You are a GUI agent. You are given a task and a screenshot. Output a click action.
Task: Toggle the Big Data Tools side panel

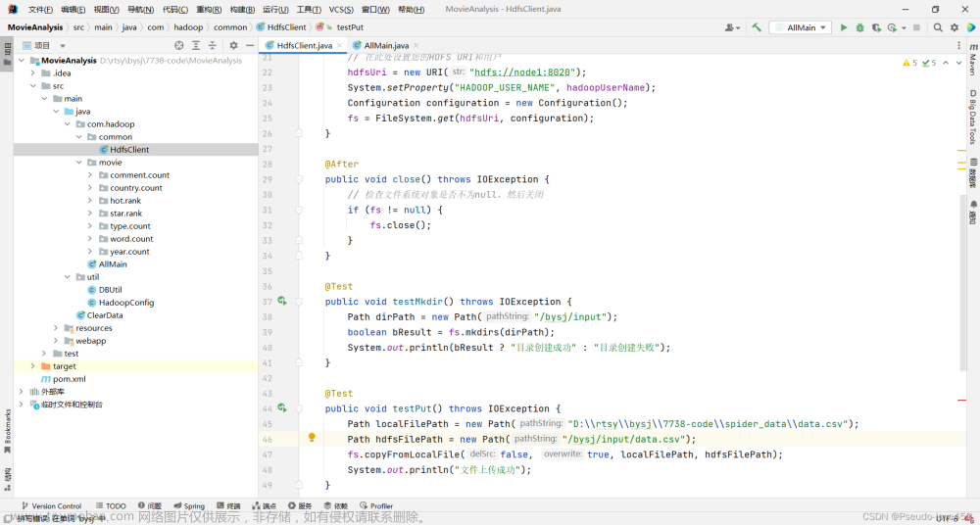tap(973, 117)
